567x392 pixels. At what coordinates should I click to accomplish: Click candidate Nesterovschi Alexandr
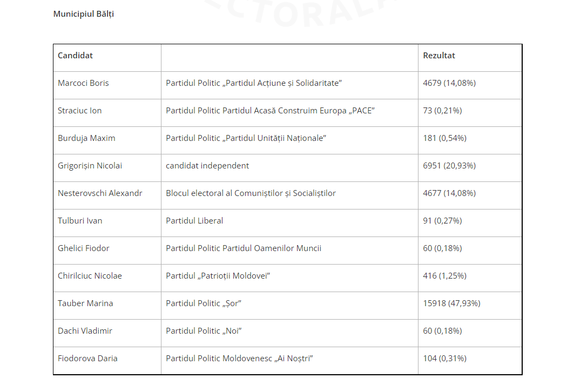tap(100, 193)
